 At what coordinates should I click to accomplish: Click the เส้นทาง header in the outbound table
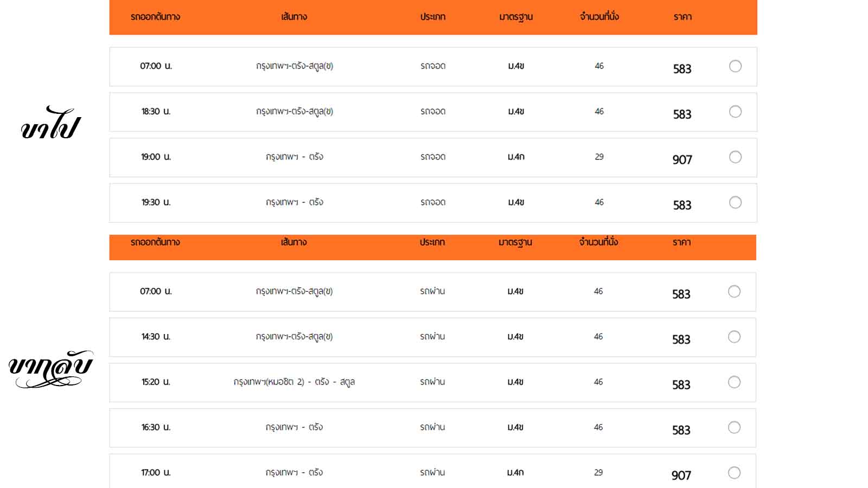294,17
